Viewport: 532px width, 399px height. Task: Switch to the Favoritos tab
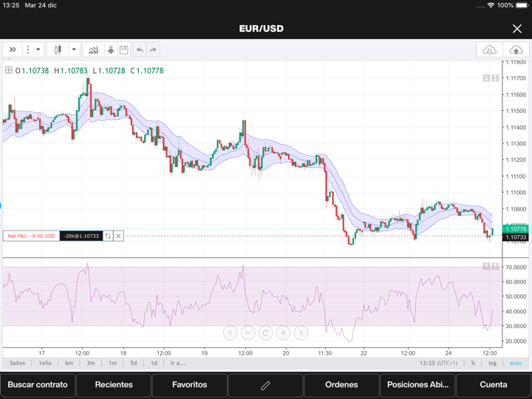[189, 385]
